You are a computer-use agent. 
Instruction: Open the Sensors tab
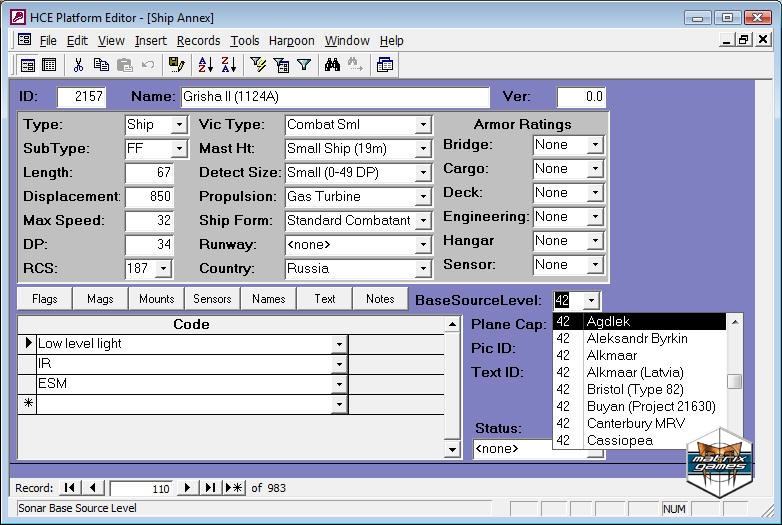point(212,298)
